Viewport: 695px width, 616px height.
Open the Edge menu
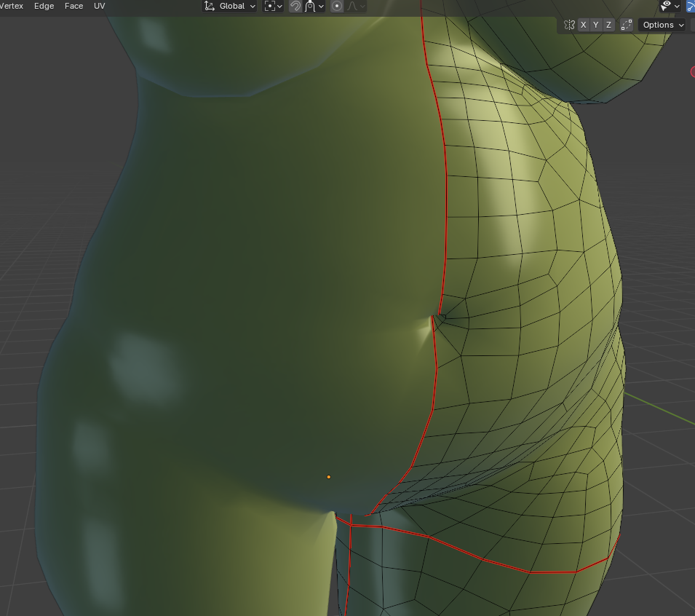pyautogui.click(x=44, y=7)
